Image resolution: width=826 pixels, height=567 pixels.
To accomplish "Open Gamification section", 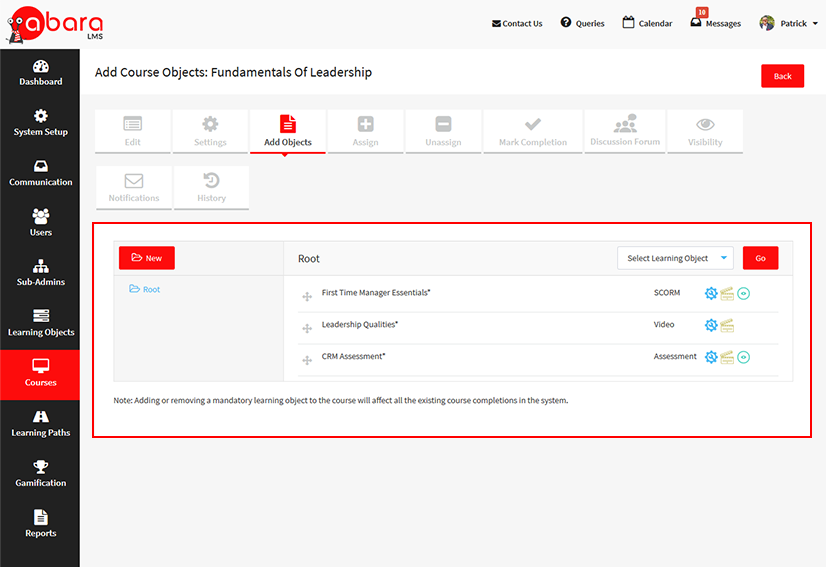I will (40, 474).
